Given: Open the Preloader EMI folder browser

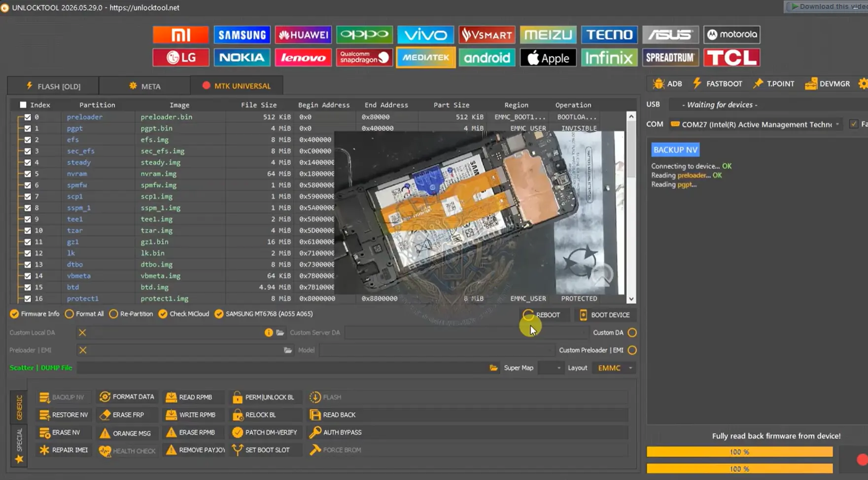Looking at the screenshot, I should (288, 350).
